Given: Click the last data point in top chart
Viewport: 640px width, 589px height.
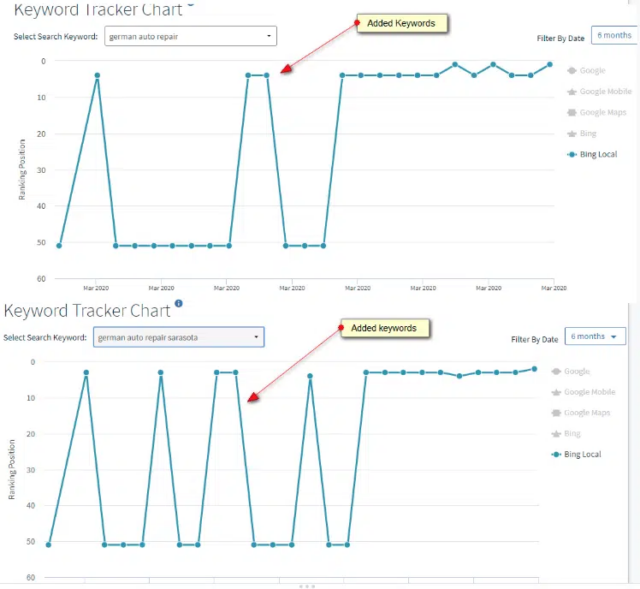Looking at the screenshot, I should point(550,64).
